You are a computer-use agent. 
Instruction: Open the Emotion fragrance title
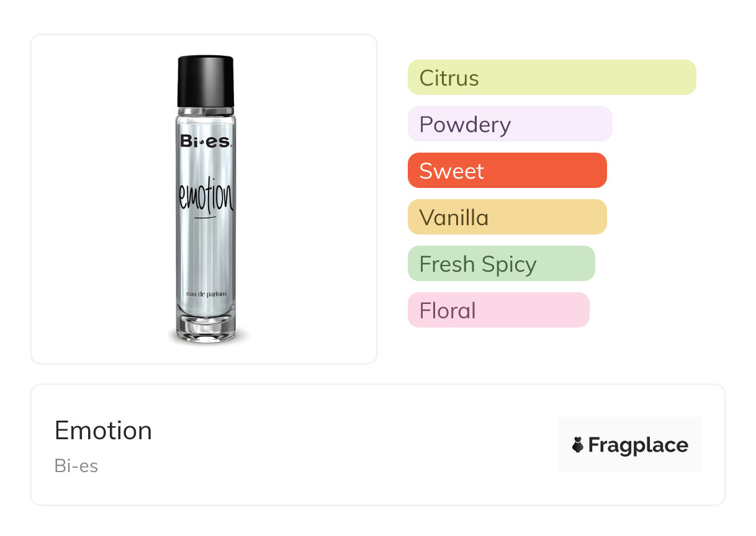tap(103, 430)
